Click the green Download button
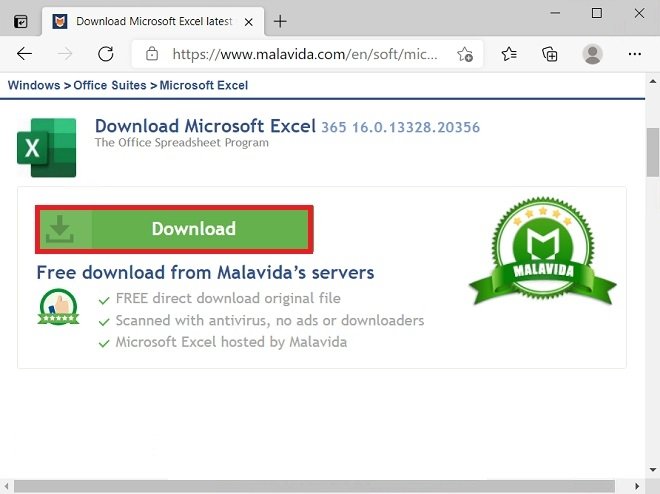 [174, 229]
